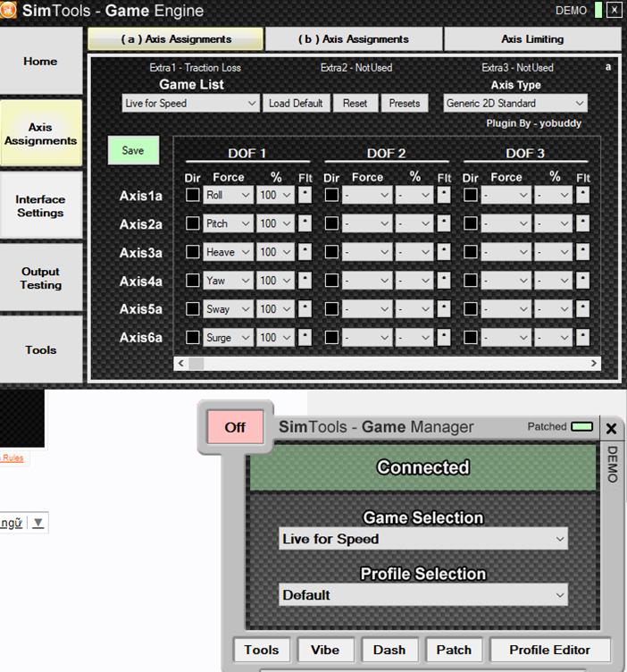The image size is (627, 672).
Task: Click the Axis6a DOF 2 Flt button
Action: [444, 337]
